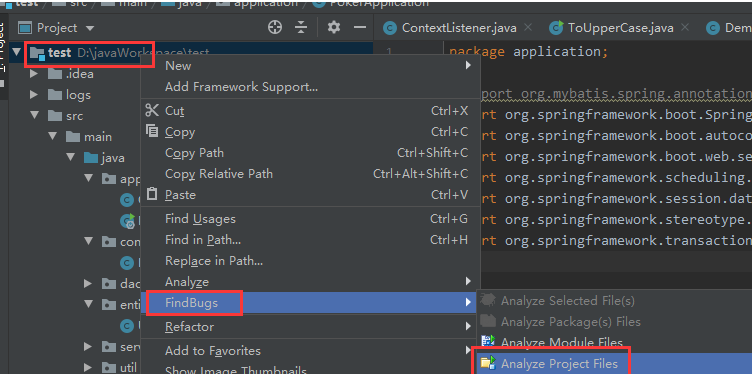Viewport: 753px width, 374px height.
Task: Select the java source folder
Action: pos(104,158)
